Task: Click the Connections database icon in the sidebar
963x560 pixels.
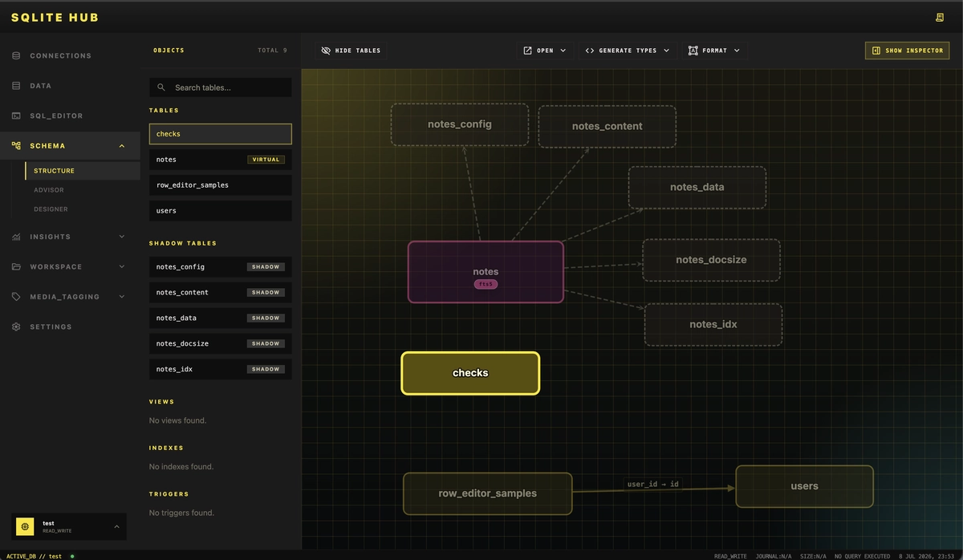Action: point(16,56)
